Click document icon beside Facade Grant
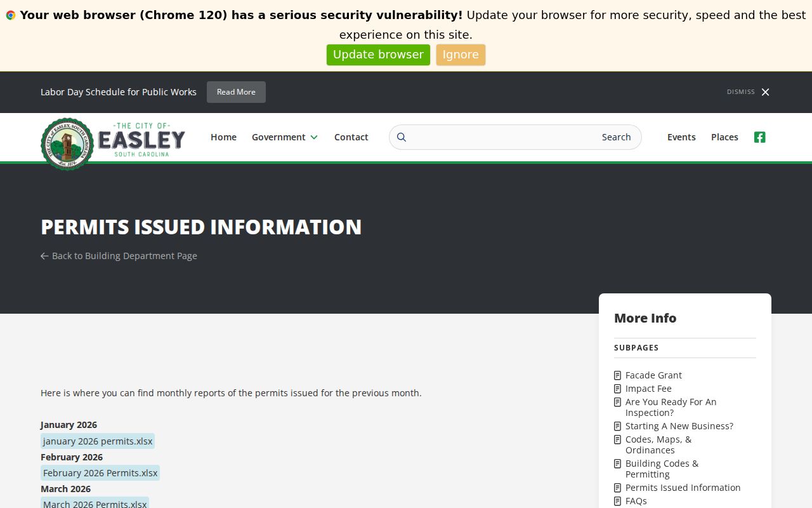 click(x=618, y=375)
